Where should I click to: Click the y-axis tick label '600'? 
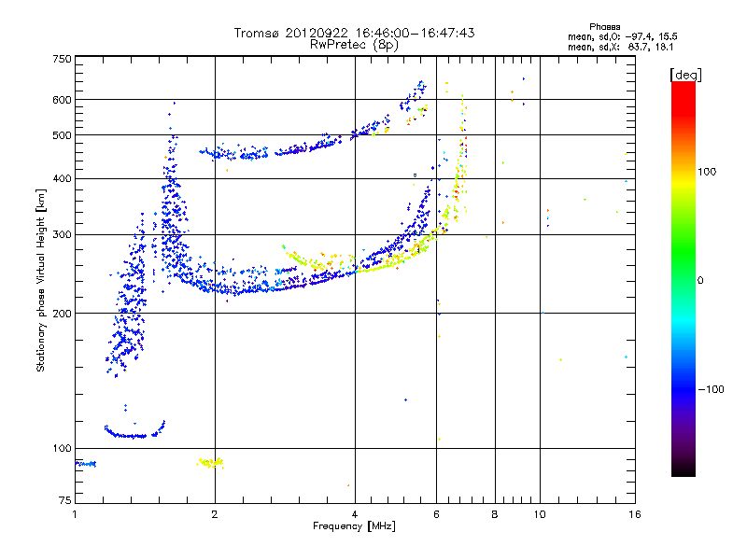tap(62, 100)
